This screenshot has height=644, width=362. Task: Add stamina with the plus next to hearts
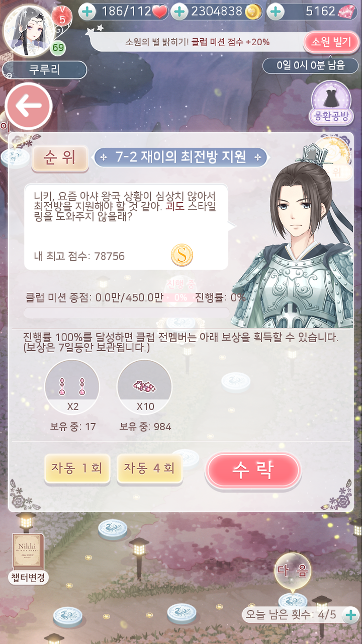87,11
